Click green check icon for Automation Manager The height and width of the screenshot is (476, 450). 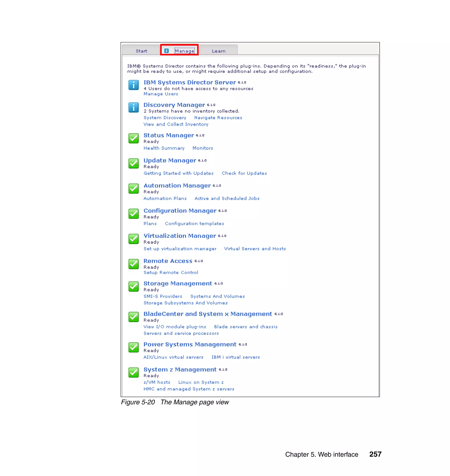133,189
